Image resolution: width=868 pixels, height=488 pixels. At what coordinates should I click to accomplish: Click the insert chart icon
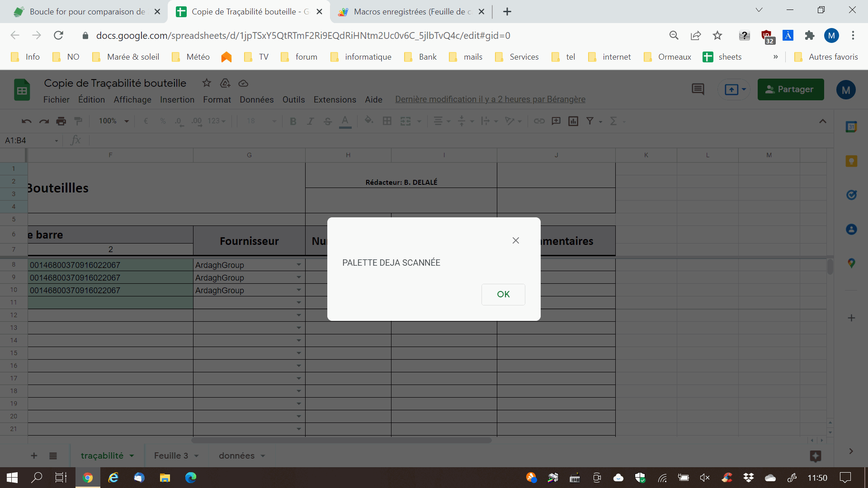573,121
